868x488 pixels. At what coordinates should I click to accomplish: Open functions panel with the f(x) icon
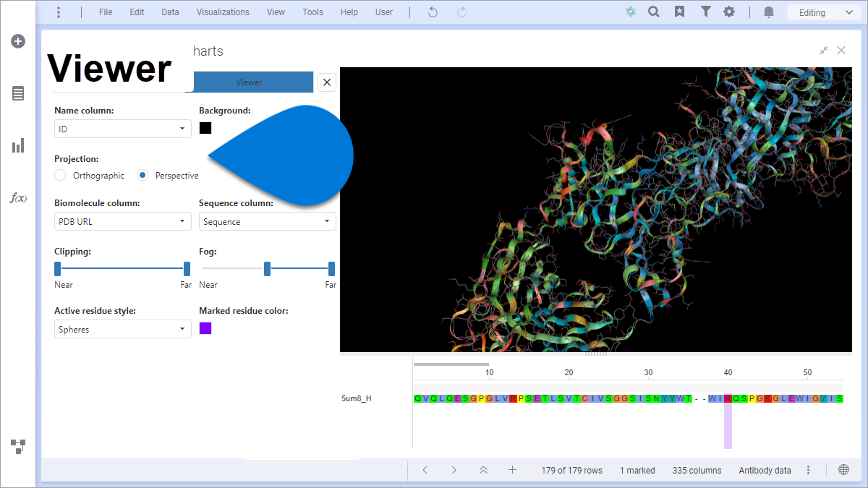pos(17,197)
